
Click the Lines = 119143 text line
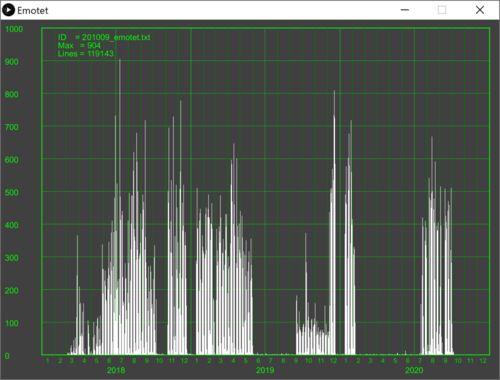86,53
